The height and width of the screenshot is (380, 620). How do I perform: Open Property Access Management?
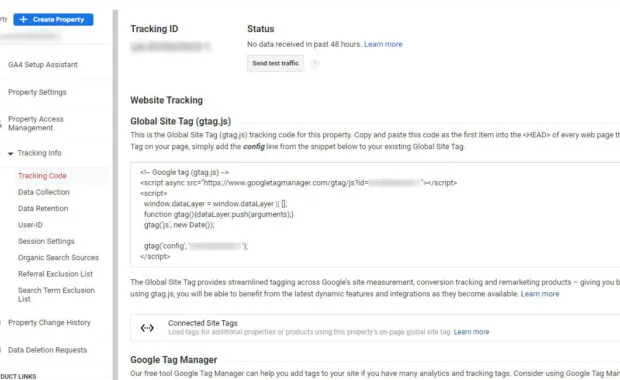coord(36,123)
